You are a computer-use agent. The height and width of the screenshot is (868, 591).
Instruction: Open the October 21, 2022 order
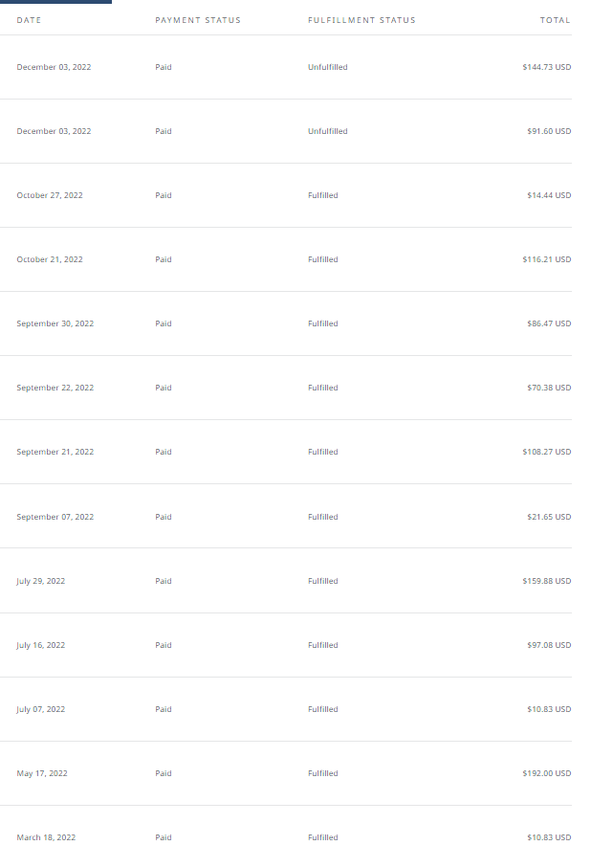[x=286, y=259]
